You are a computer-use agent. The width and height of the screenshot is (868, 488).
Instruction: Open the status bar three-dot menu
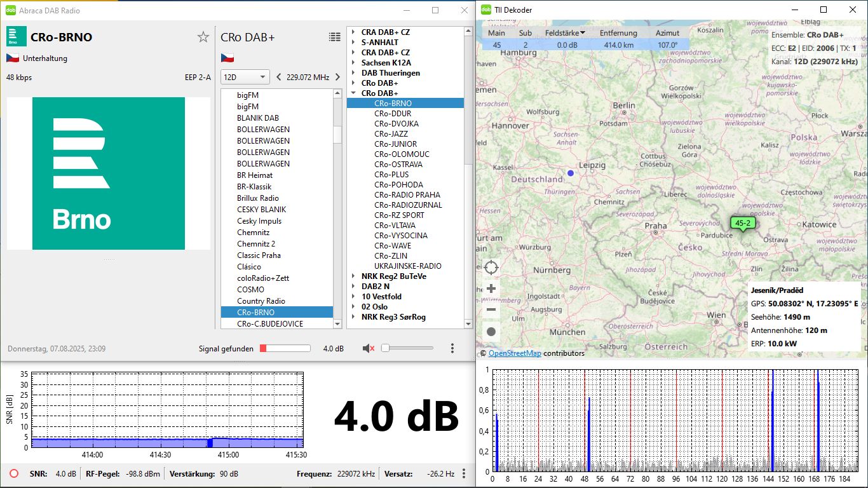[464, 473]
